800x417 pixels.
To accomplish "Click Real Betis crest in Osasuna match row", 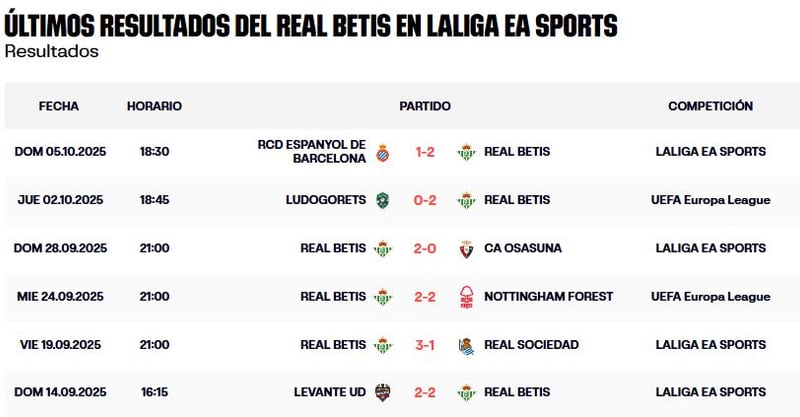I will (x=383, y=248).
